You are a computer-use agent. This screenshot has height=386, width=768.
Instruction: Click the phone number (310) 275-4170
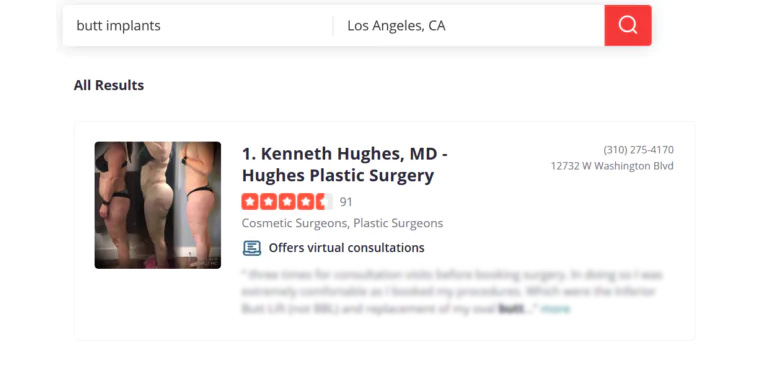point(638,149)
